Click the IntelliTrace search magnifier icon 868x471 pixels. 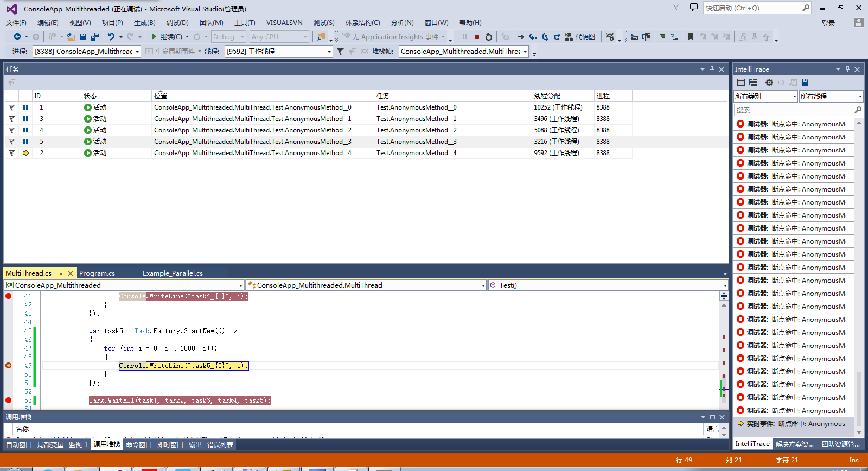pos(858,110)
